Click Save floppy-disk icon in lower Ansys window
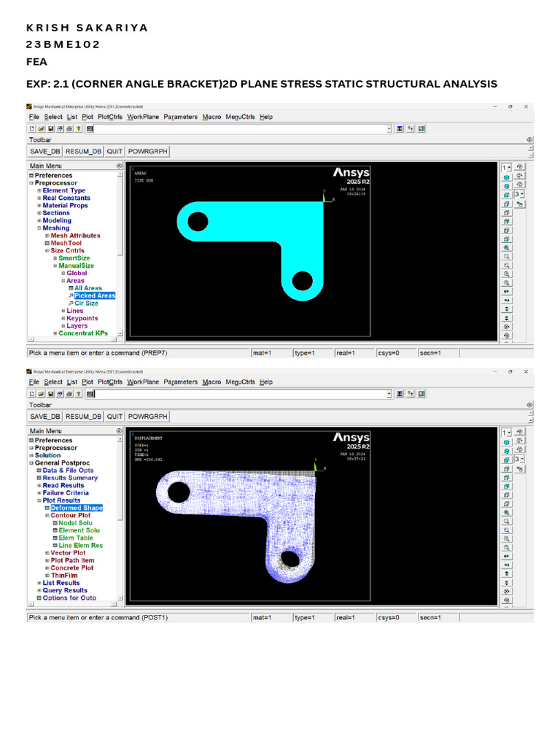The image size is (560, 747). tap(51, 394)
